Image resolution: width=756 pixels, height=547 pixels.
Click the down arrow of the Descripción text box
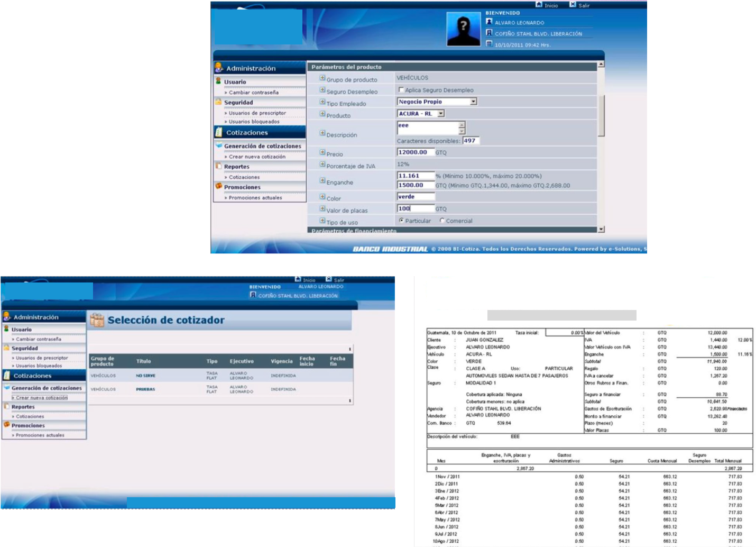point(462,131)
